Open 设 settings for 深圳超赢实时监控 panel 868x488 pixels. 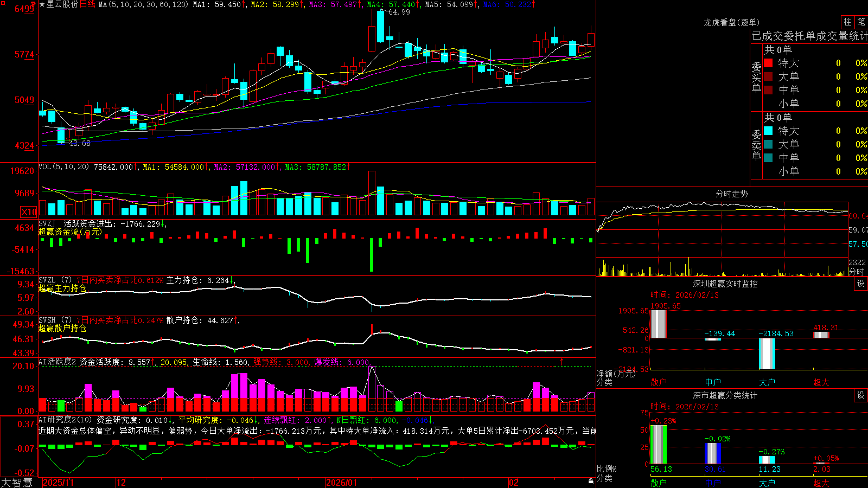click(x=861, y=284)
